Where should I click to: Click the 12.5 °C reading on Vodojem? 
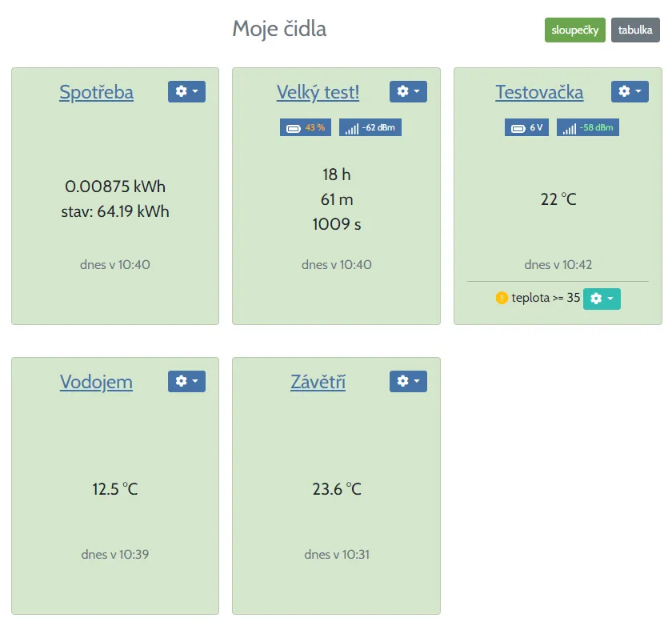115,488
